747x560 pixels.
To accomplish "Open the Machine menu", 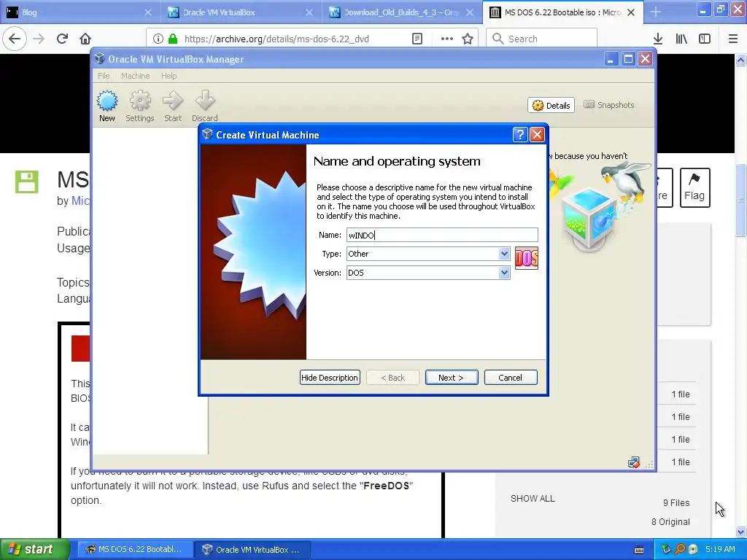I will tap(135, 76).
